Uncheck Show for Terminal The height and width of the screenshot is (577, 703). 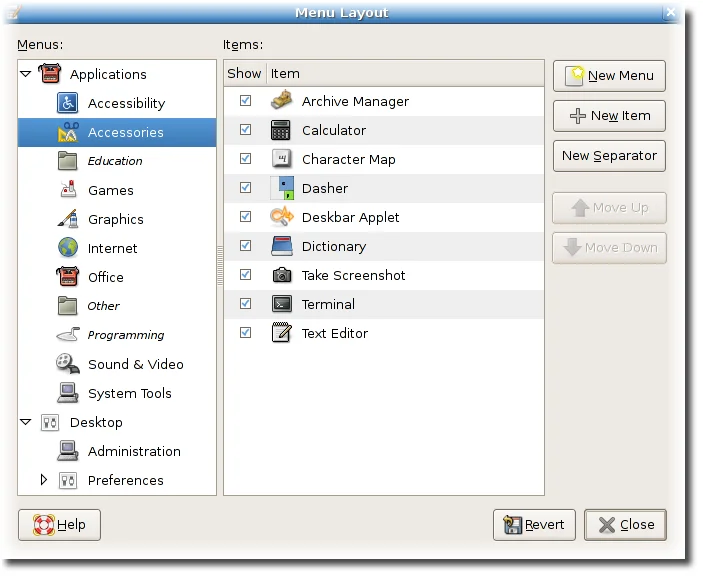click(x=245, y=304)
